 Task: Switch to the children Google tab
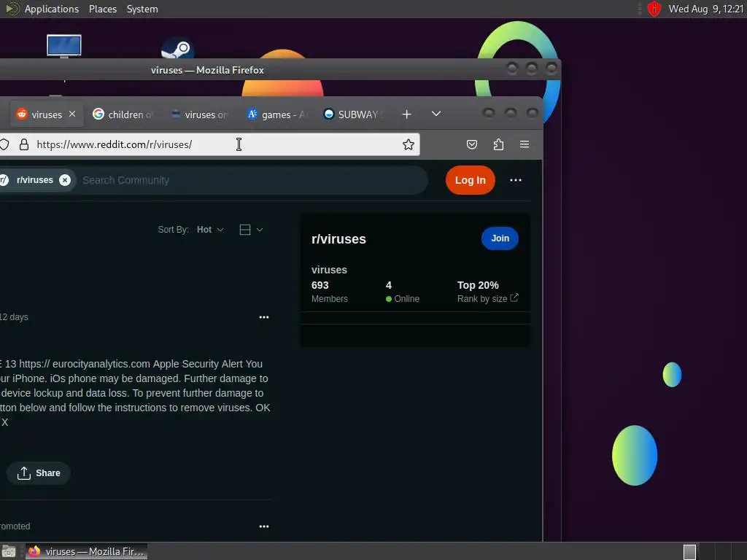pos(123,114)
